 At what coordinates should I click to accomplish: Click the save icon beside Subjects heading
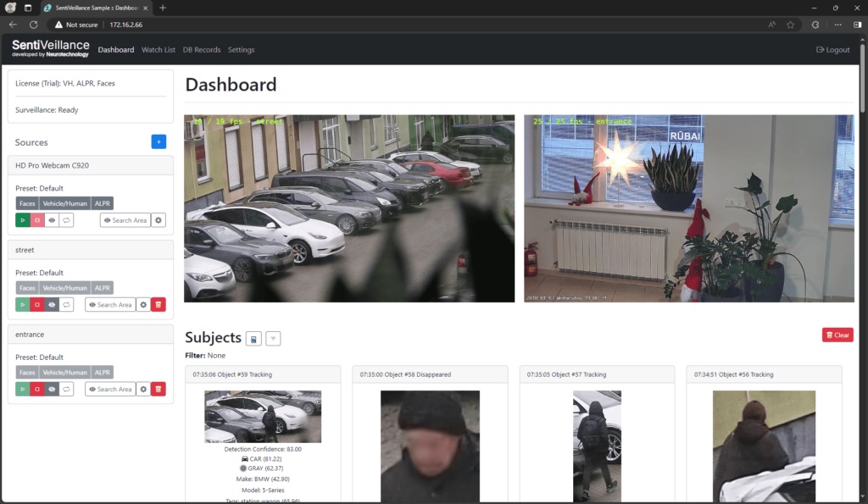pos(253,339)
